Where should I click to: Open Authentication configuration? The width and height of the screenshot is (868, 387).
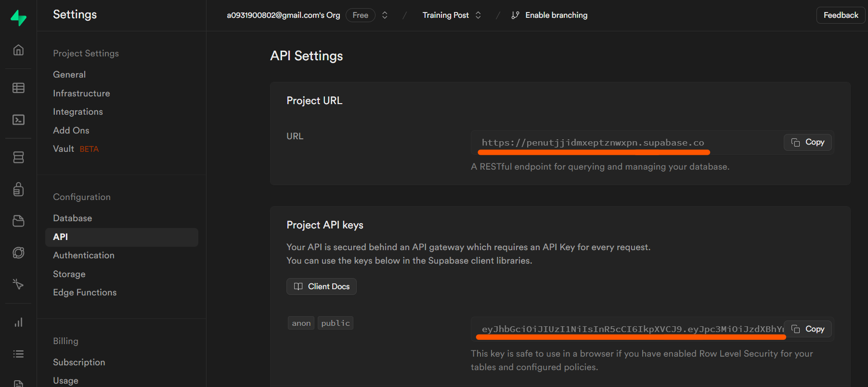(84, 255)
